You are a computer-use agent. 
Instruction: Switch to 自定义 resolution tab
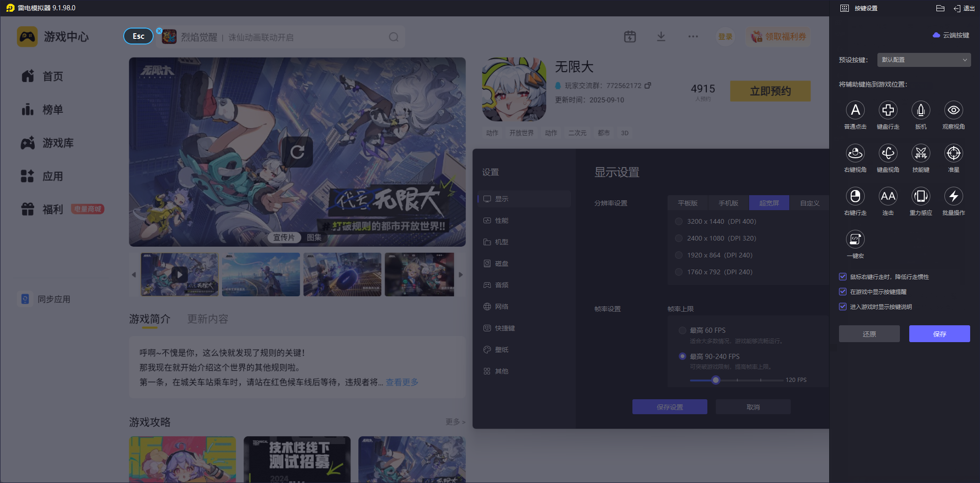(x=809, y=203)
